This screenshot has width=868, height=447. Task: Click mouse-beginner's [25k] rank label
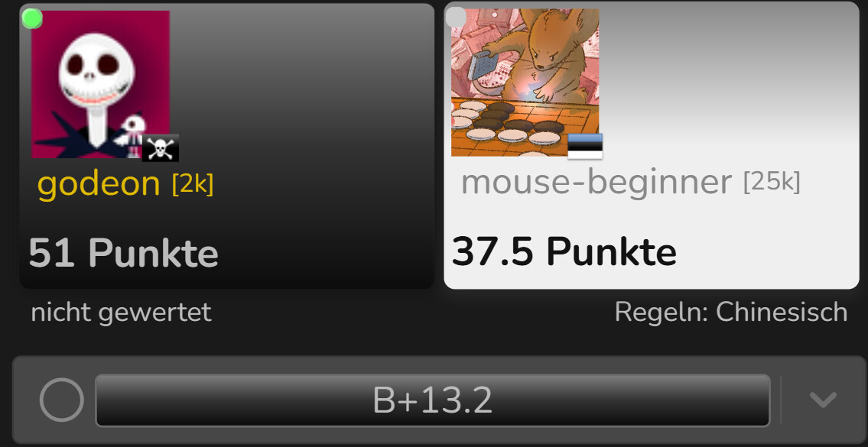point(772,181)
